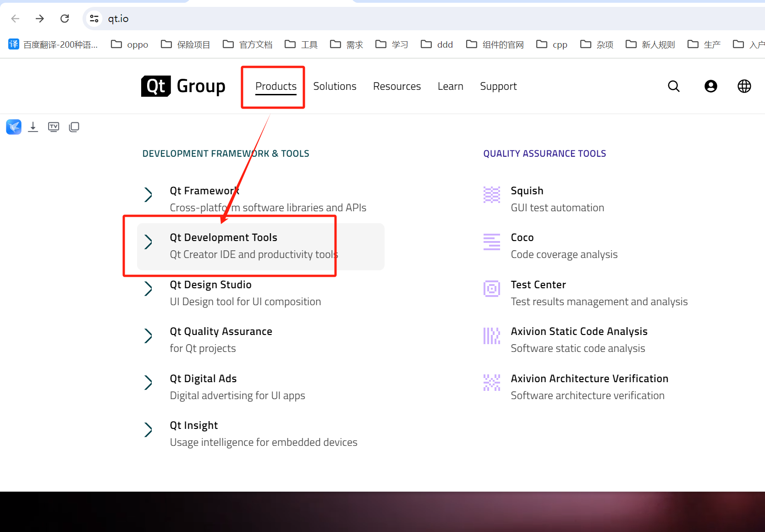The height and width of the screenshot is (532, 765).
Task: Open the 需求 bookmark folder
Action: (x=347, y=44)
